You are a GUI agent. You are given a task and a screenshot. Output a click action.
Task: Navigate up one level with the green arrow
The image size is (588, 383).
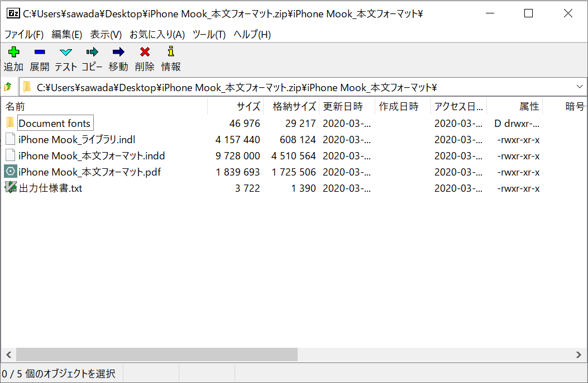(x=8, y=87)
